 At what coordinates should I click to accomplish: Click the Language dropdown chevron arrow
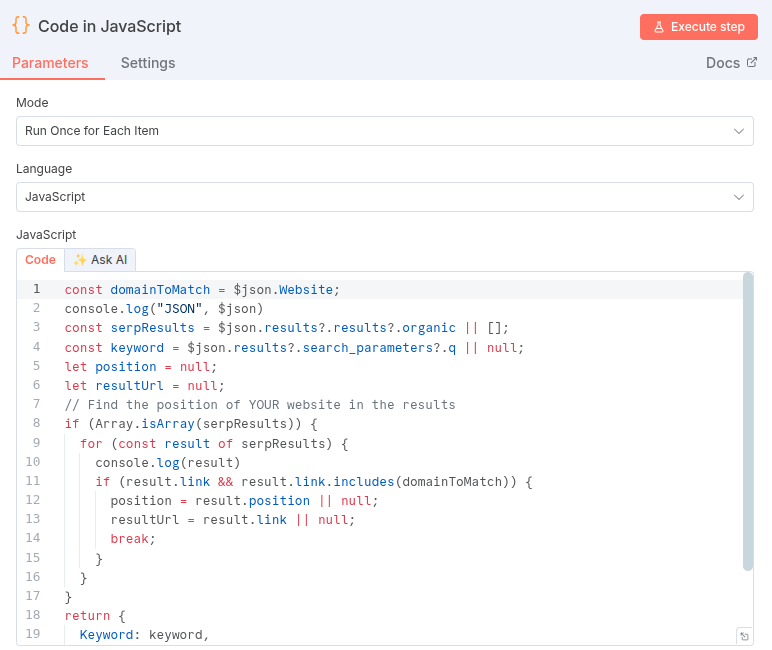(739, 197)
